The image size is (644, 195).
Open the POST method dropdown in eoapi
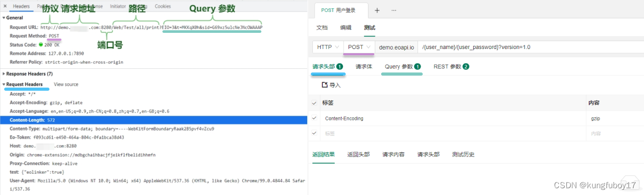click(x=359, y=47)
